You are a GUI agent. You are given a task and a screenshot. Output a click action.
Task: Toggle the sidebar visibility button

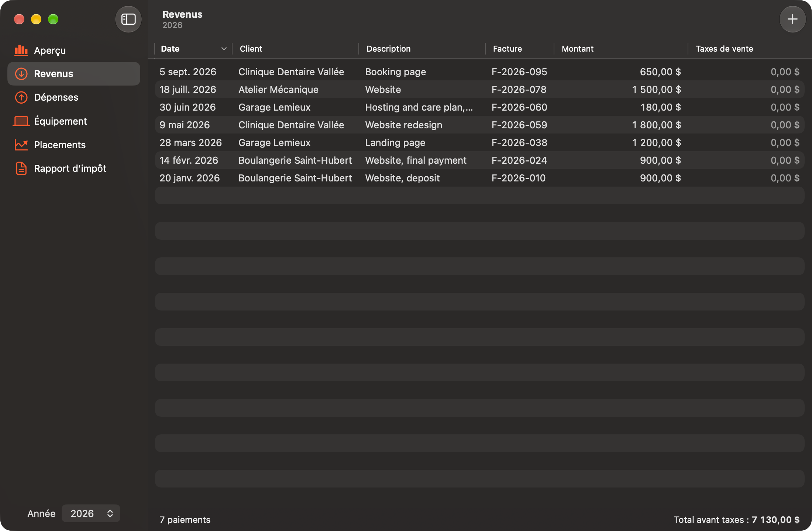128,19
